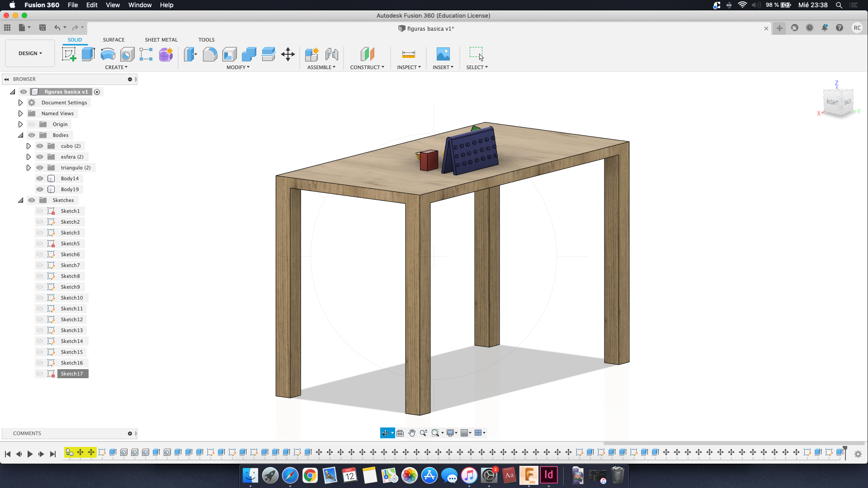The image size is (868, 488).
Task: Click the Construct menu icon
Action: click(365, 54)
